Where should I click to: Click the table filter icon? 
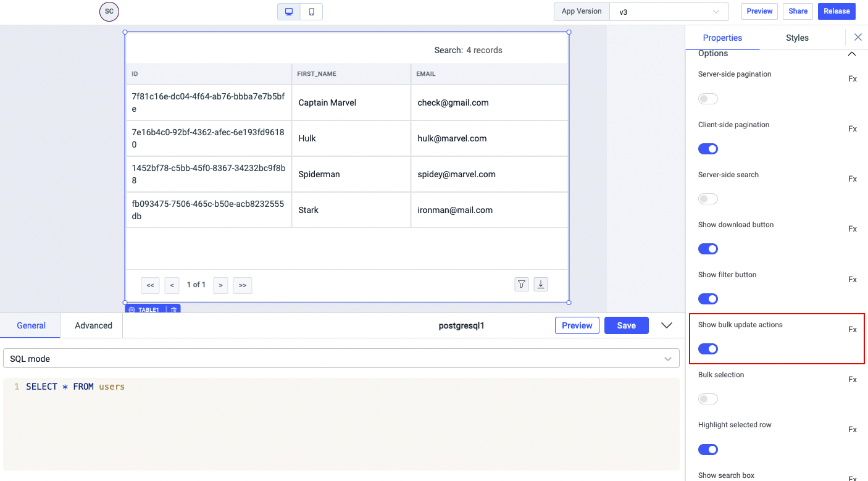click(x=522, y=284)
